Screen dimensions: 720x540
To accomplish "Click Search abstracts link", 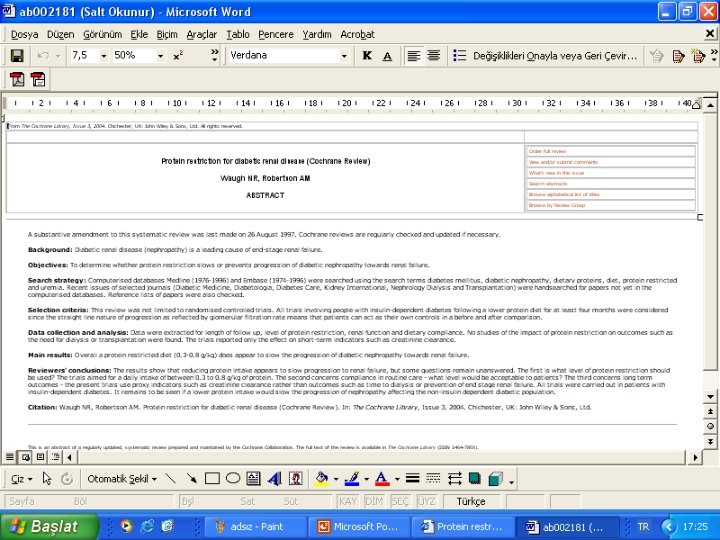I will pos(548,184).
